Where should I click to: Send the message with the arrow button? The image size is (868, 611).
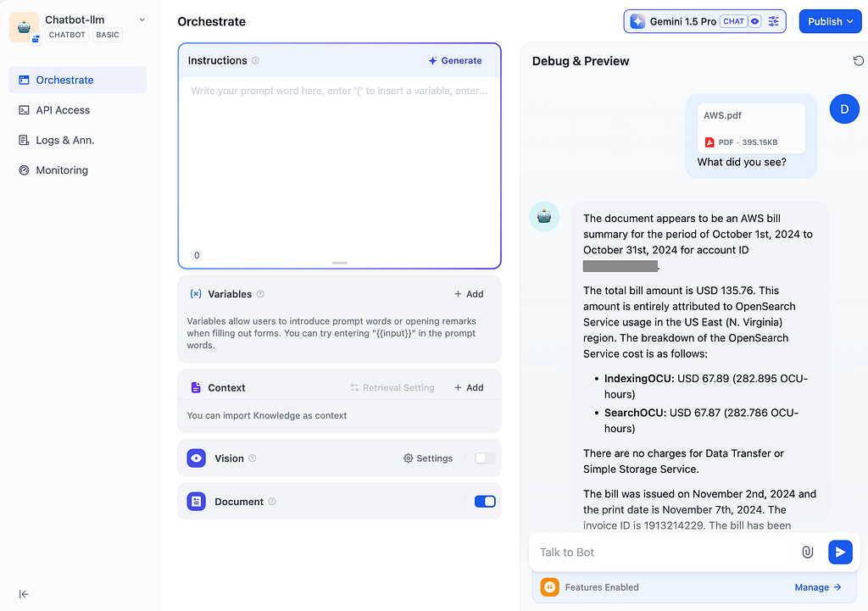[839, 552]
